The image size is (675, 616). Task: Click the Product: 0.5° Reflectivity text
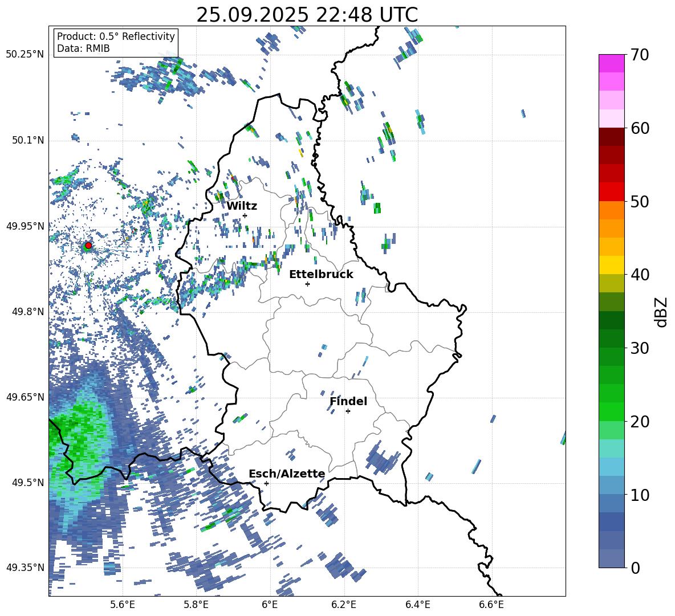pos(116,36)
